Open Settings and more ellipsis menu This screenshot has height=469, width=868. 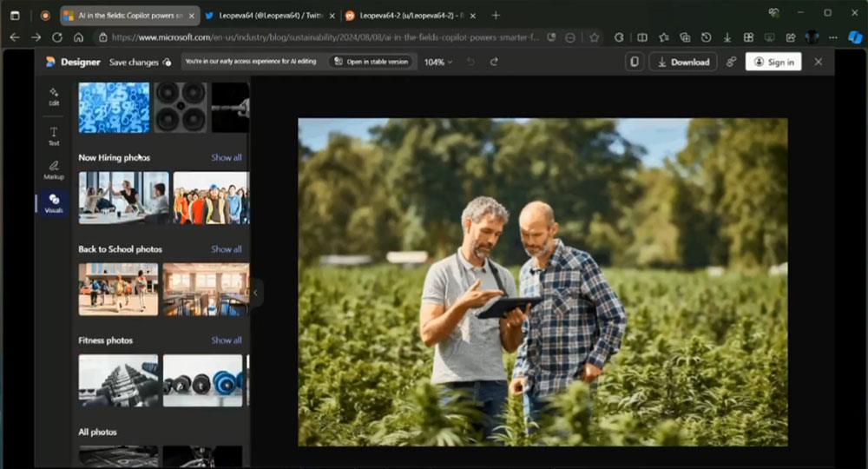tap(833, 37)
